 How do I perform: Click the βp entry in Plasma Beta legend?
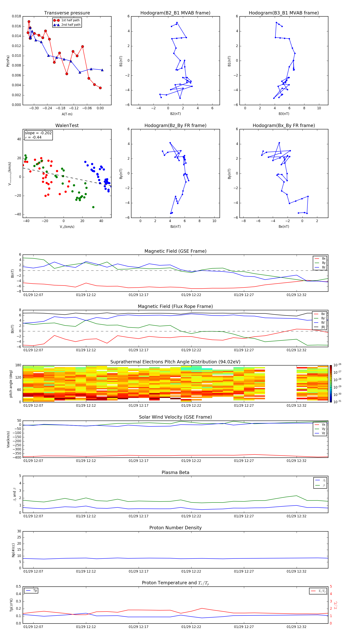320,480
